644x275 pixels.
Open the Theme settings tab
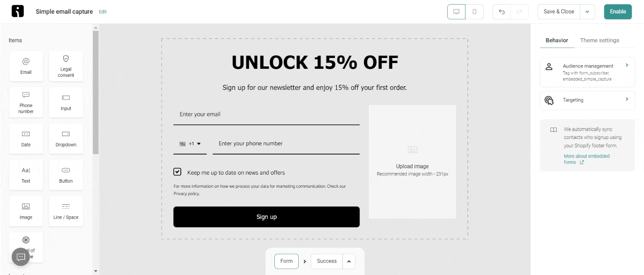point(600,40)
